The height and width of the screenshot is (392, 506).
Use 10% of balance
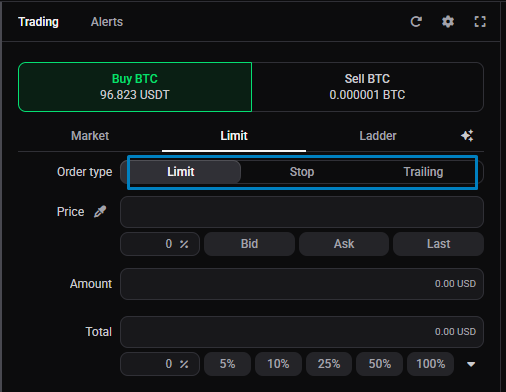tap(278, 364)
